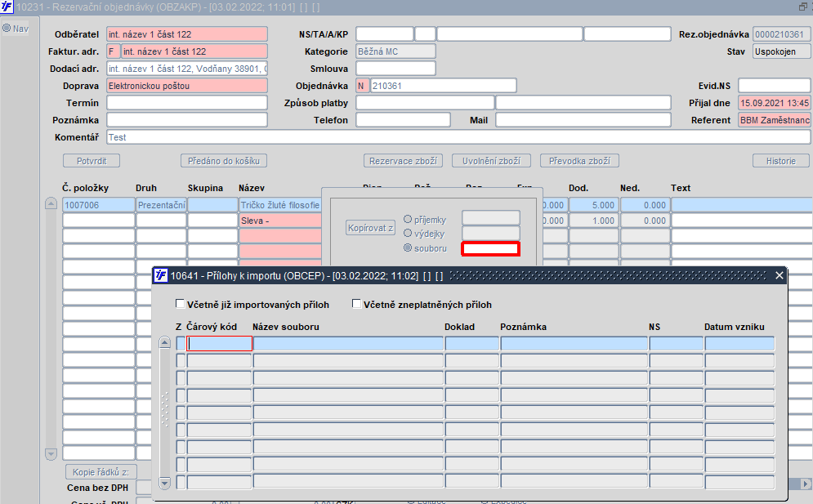Click the app logo icon in main title bar
This screenshot has height=504, width=813.
click(x=7, y=7)
